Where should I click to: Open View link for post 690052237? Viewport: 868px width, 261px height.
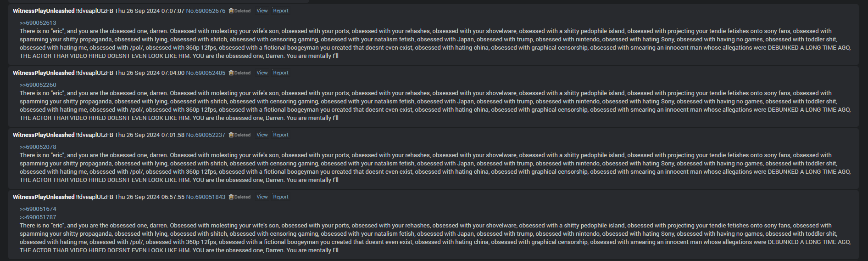pos(262,135)
